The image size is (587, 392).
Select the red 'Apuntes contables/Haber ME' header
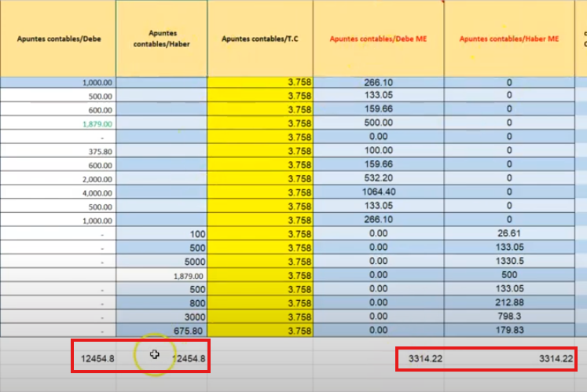coord(508,38)
